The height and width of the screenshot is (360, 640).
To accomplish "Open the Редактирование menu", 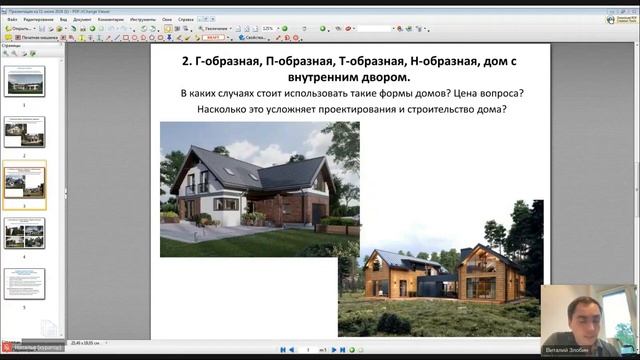I will pyautogui.click(x=38, y=20).
